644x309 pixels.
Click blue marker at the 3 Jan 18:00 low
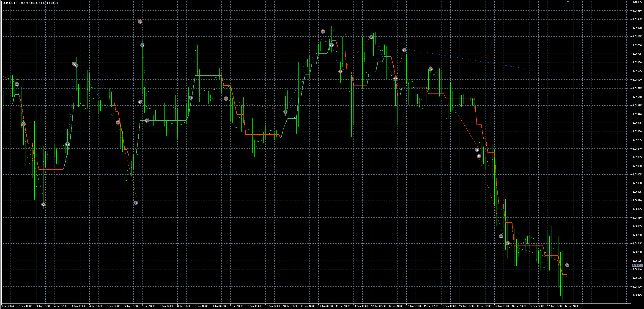point(43,205)
